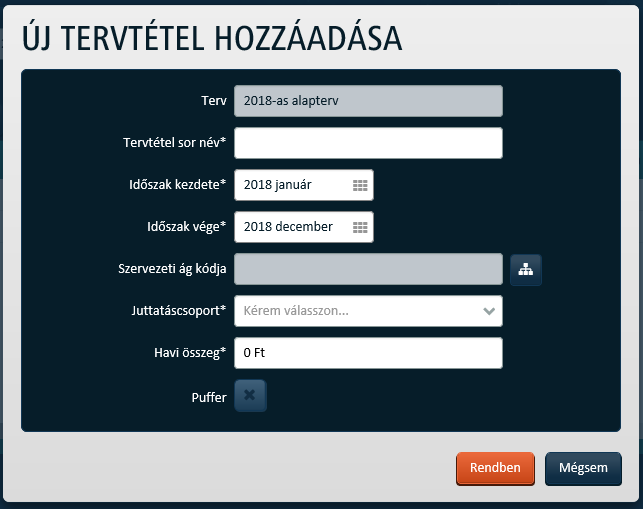Confirm with the Rendben button
643x509 pixels.
495,468
